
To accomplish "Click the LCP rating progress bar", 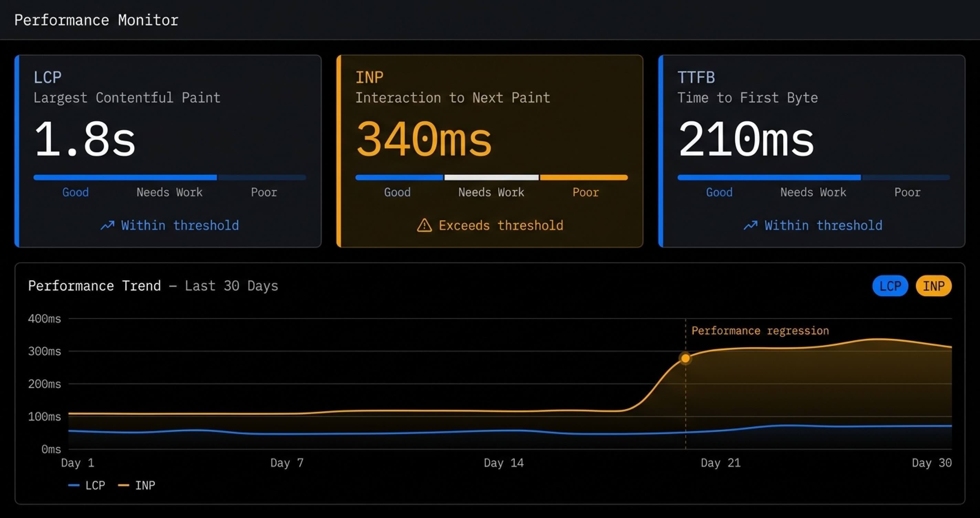I will click(x=170, y=177).
